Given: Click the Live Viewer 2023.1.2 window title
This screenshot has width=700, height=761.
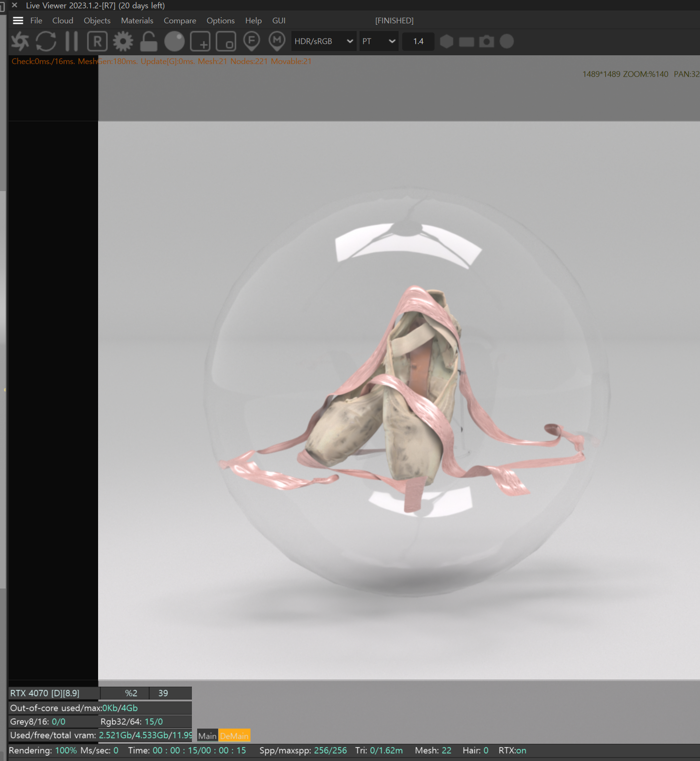Looking at the screenshot, I should [95, 5].
